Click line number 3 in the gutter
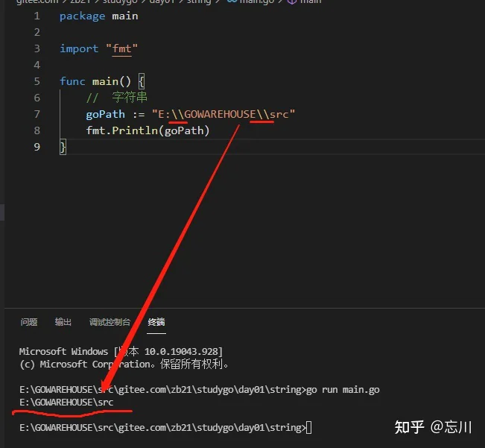Viewport: 485px width, 448px height. (x=37, y=48)
